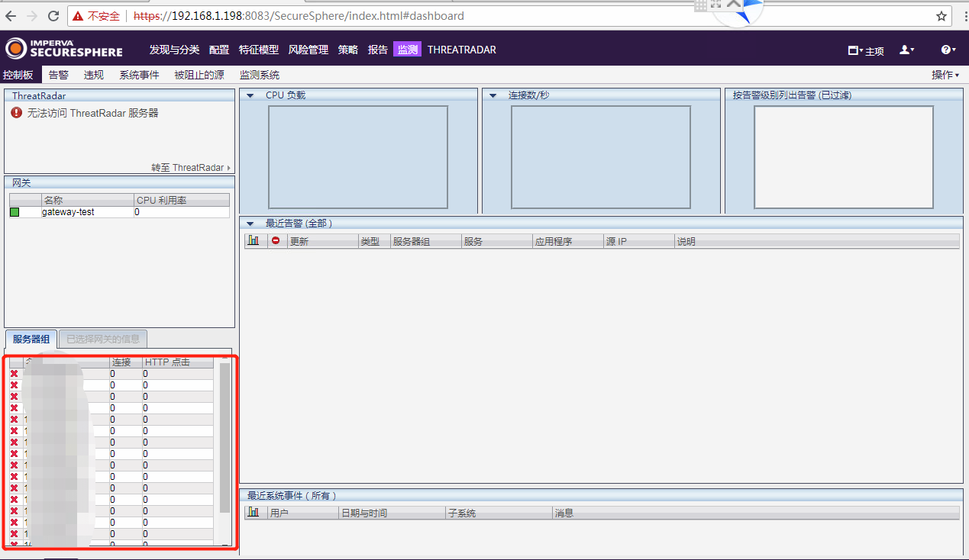Open the 操作 actions dropdown

point(945,75)
